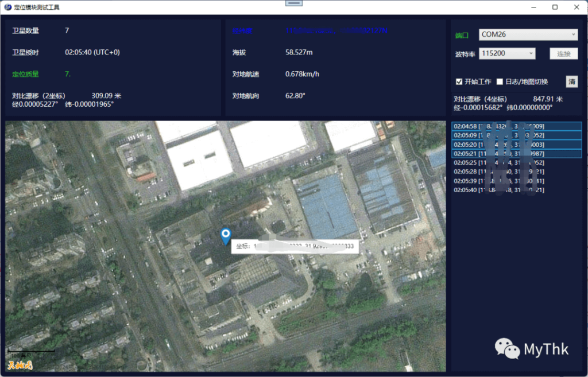Image resolution: width=588 pixels, height=377 pixels.
Task: Close the positioning module test tool
Action: [x=575, y=7]
